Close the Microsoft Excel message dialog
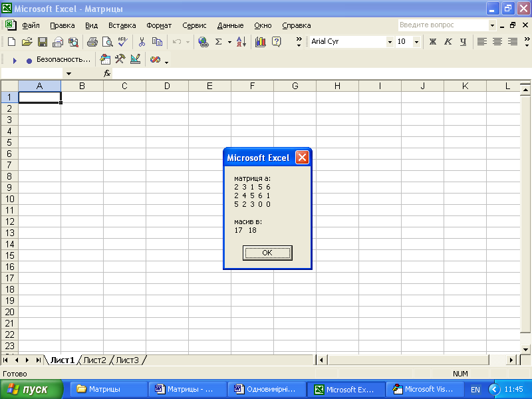The image size is (532, 399). pyautogui.click(x=302, y=158)
